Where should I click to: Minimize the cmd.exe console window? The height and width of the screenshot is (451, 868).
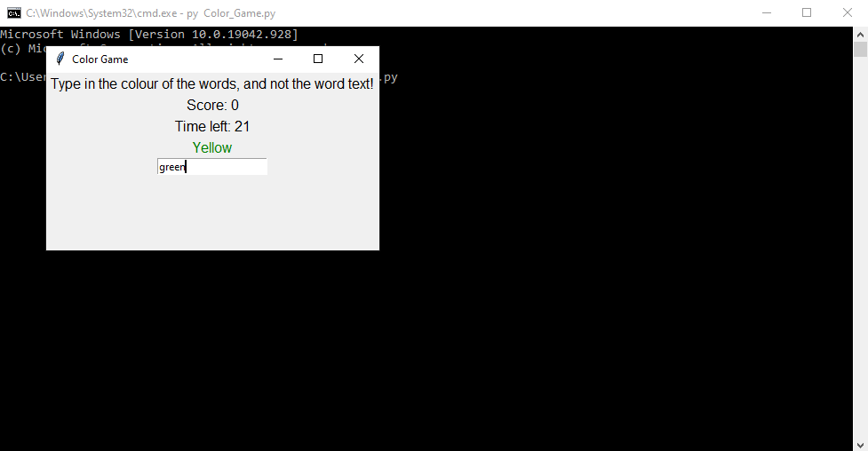pyautogui.click(x=767, y=12)
